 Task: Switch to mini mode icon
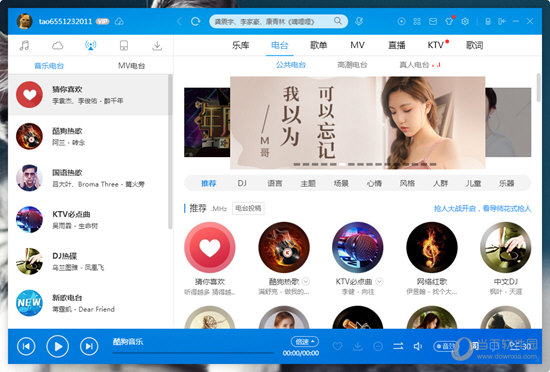coord(502,21)
